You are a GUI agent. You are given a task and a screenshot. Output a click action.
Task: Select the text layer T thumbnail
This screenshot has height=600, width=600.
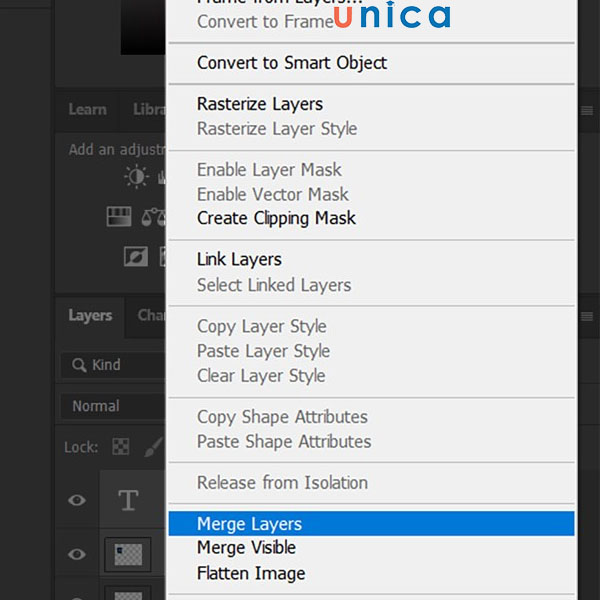click(x=128, y=500)
